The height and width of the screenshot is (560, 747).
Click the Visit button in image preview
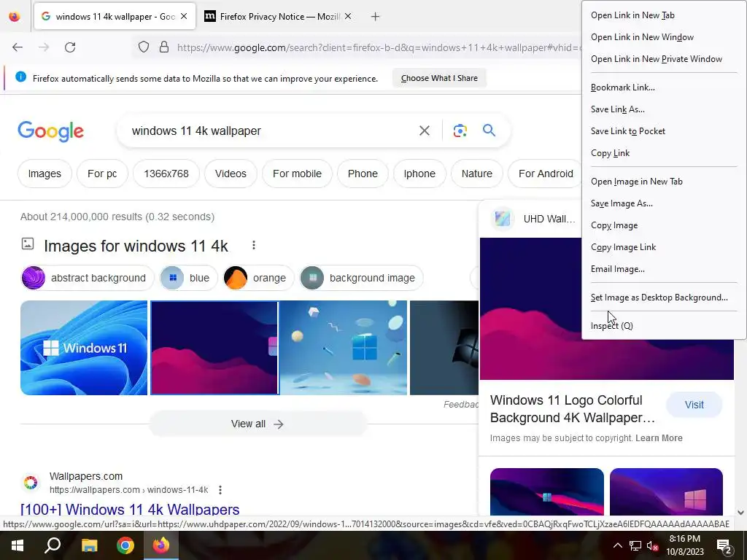pyautogui.click(x=694, y=405)
